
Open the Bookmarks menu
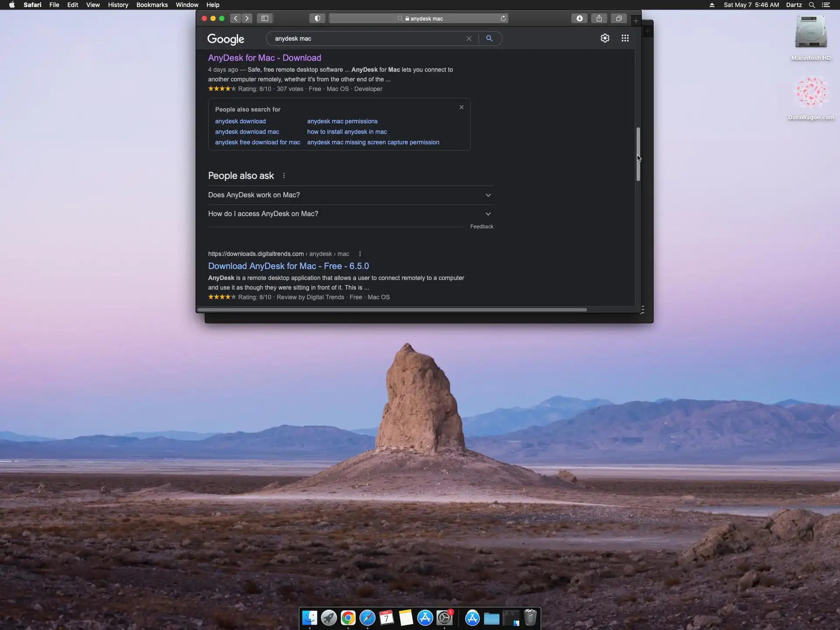(152, 5)
